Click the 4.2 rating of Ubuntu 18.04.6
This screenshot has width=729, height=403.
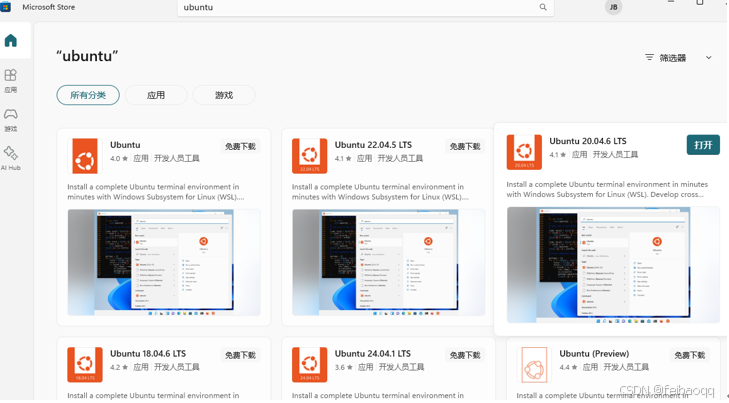pyautogui.click(x=119, y=367)
